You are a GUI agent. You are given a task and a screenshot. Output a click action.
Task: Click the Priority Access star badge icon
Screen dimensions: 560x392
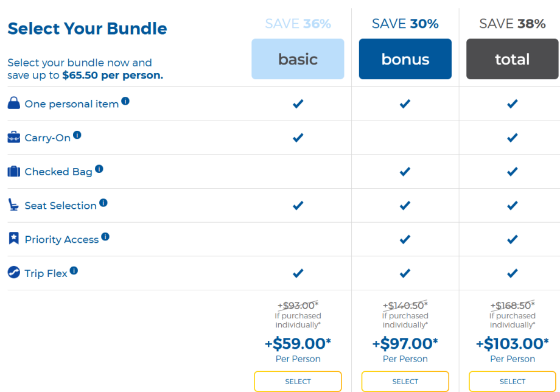[x=13, y=239]
